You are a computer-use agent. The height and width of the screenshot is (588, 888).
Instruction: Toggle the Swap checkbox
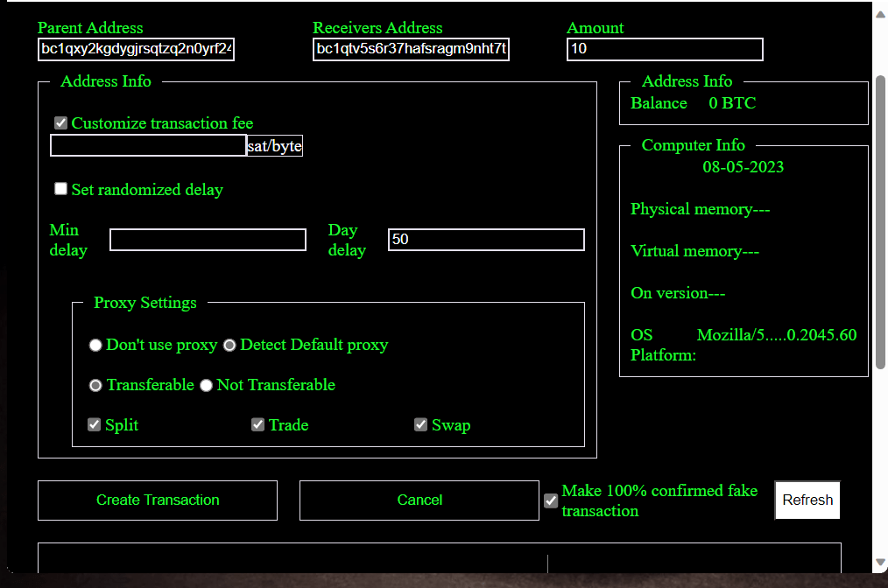click(420, 424)
